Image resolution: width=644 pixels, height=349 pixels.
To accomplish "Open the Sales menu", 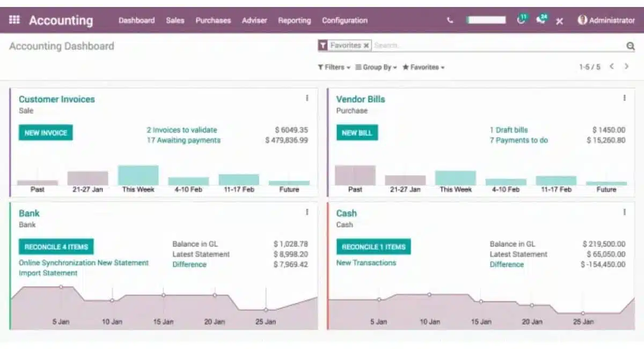I will pyautogui.click(x=175, y=20).
